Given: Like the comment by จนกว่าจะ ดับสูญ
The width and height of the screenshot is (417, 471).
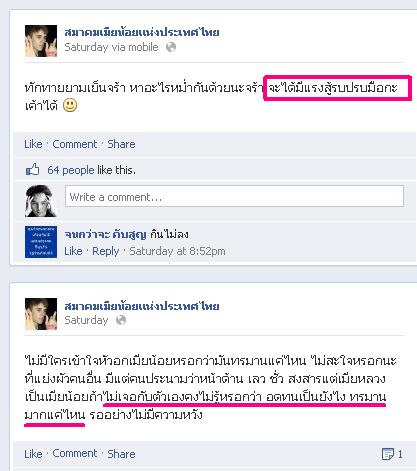Looking at the screenshot, I should [73, 251].
